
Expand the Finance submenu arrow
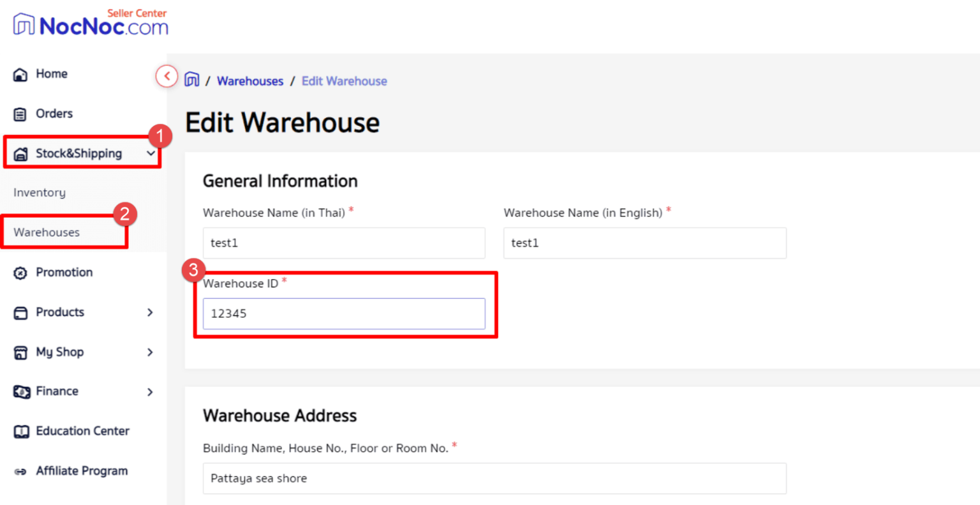(150, 391)
